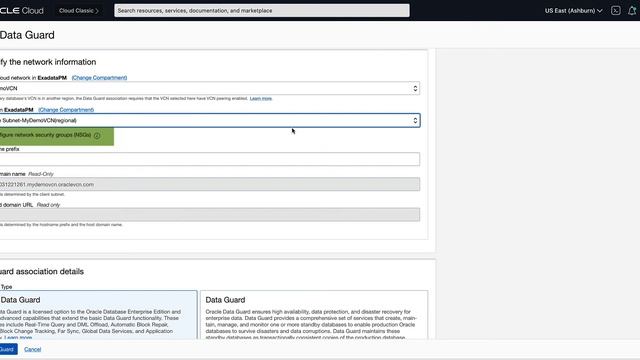Click the Data Guard page title
640x360 pixels.
27,35
